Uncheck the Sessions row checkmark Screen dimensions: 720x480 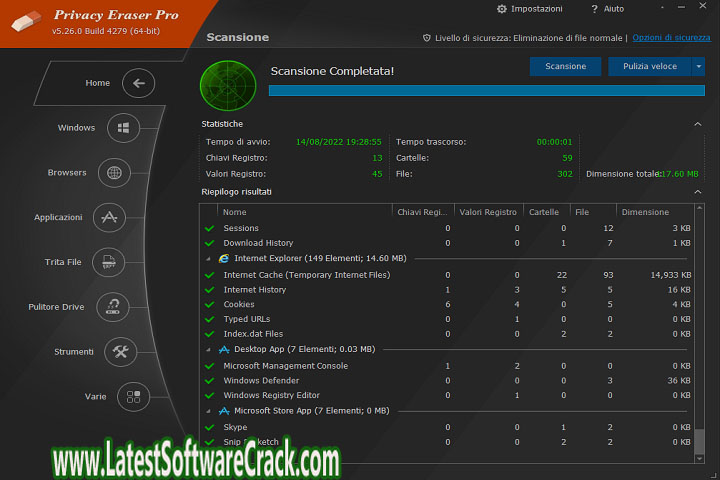pos(210,228)
